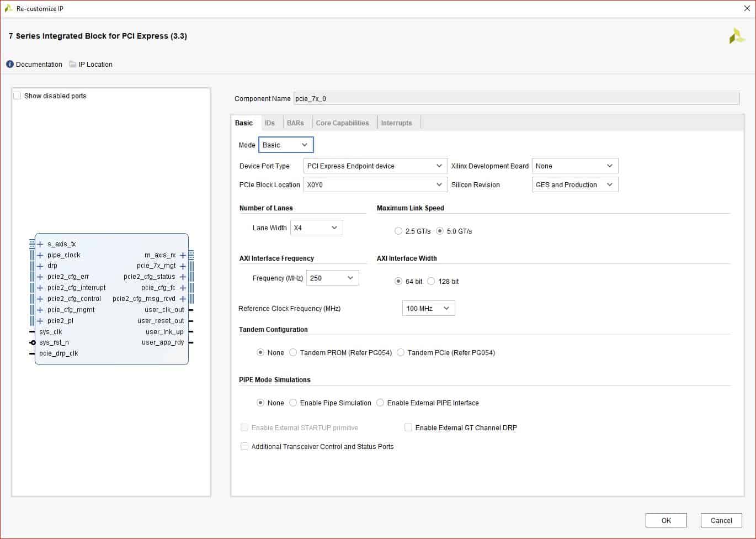
Task: Expand the pcie2_cfg_interrupt port plus icon
Action: point(40,288)
